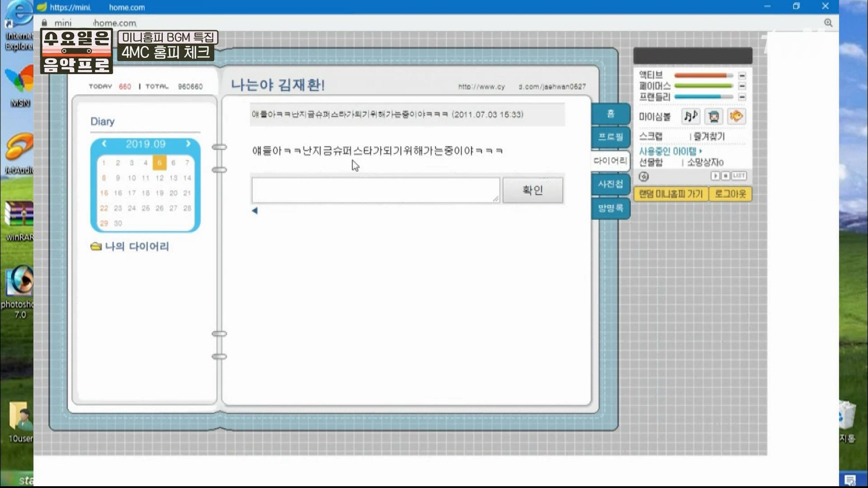
Task: Click the avatar character My Symbol icon
Action: (714, 116)
